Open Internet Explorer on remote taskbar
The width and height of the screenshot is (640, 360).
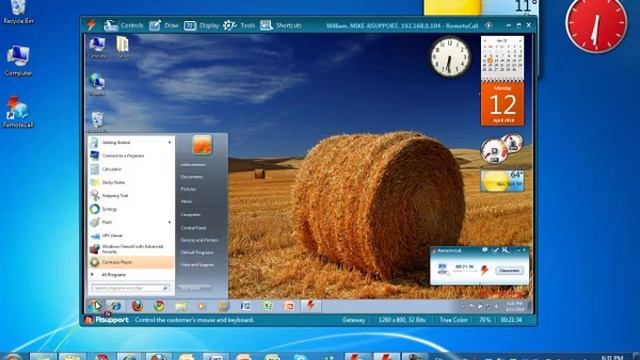[116, 306]
